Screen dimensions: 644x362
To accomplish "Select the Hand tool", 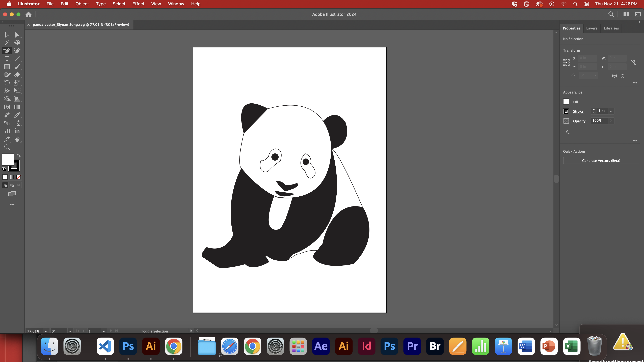I will (x=17, y=139).
